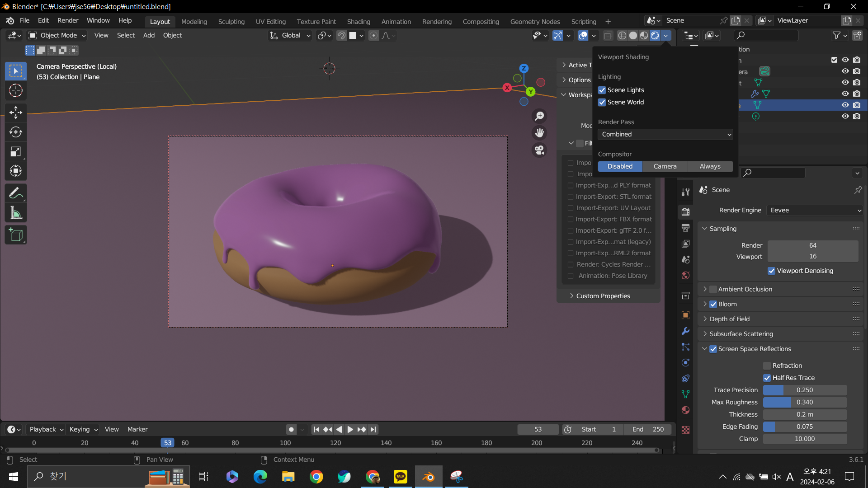The height and width of the screenshot is (488, 868).
Task: Toggle X-ray view icon
Action: pyautogui.click(x=608, y=35)
